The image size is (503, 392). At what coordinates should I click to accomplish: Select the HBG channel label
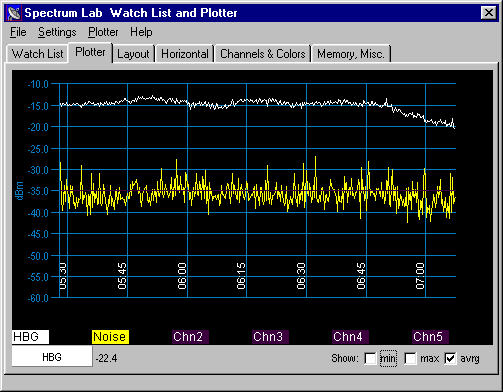30,337
